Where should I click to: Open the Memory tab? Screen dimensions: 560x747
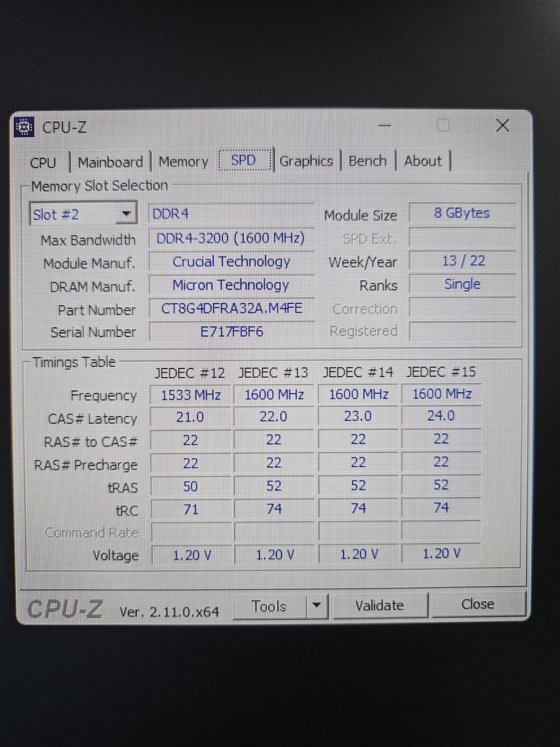click(x=183, y=161)
